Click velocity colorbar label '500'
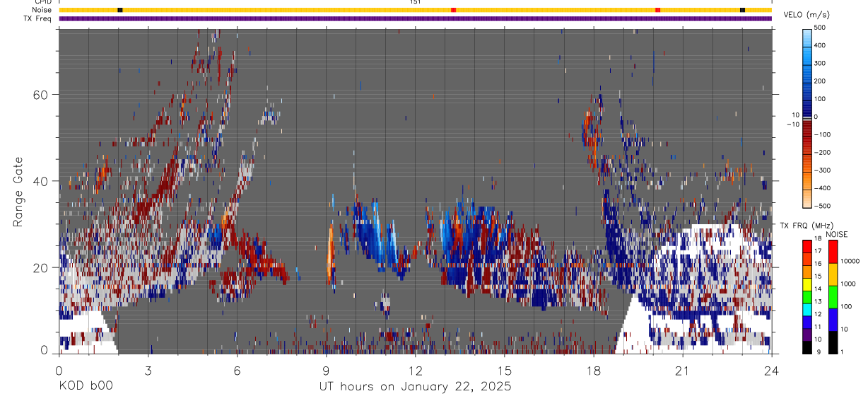Viewport: 868px width, 401px height. point(821,28)
